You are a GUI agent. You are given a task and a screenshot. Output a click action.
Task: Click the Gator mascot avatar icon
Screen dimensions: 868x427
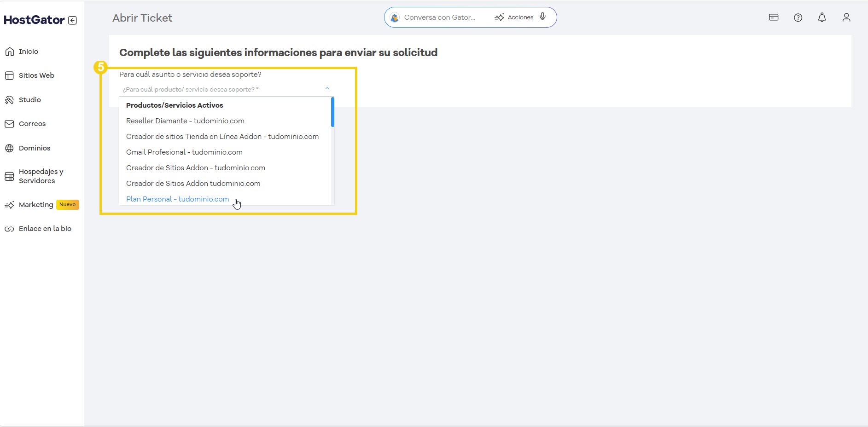395,17
